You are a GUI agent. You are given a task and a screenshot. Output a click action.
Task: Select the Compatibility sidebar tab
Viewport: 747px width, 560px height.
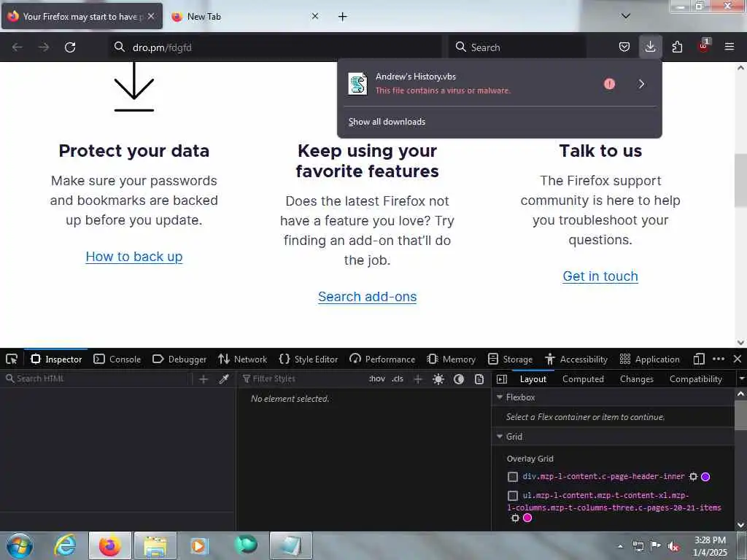[695, 379]
